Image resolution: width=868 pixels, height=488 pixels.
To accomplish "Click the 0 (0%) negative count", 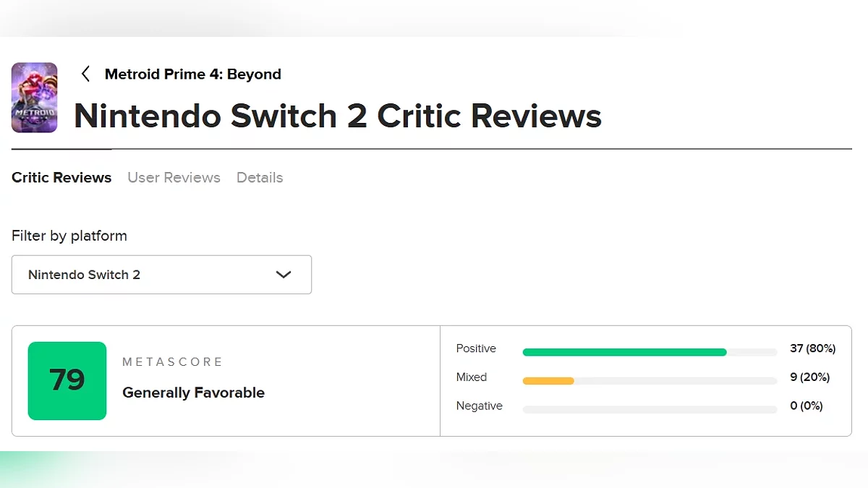I will tap(807, 406).
